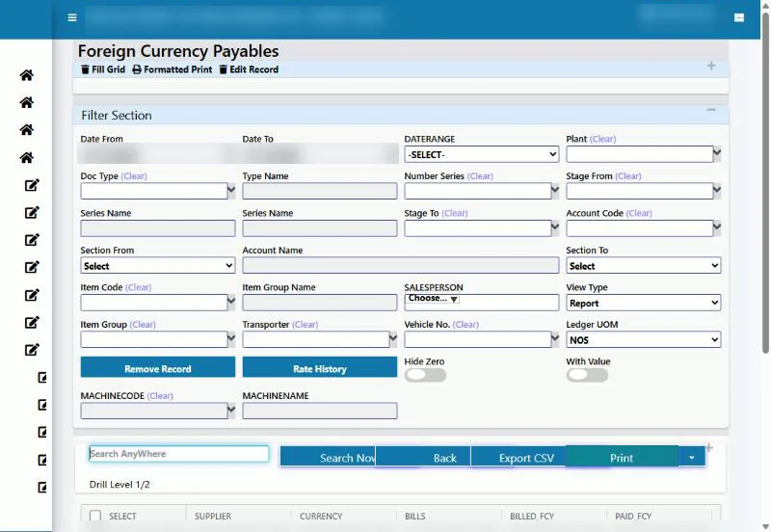Click the PAID_FCY column header
The width and height of the screenshot is (771, 532).
(633, 517)
